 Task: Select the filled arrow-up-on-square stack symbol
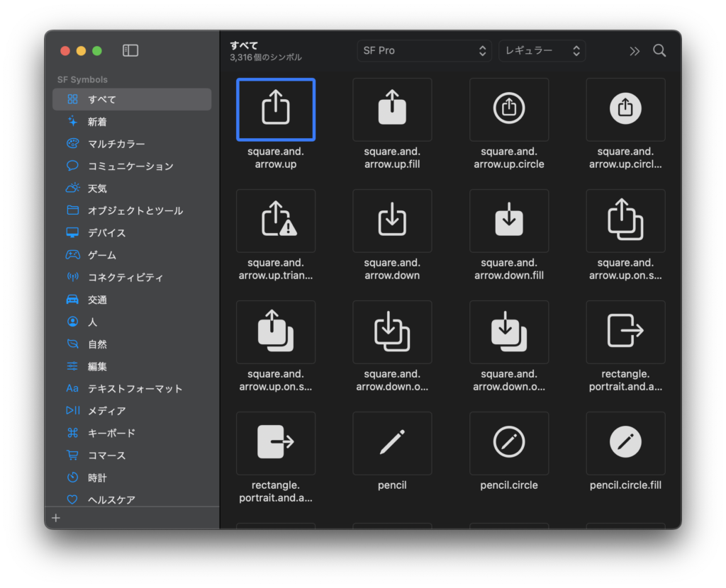(276, 332)
